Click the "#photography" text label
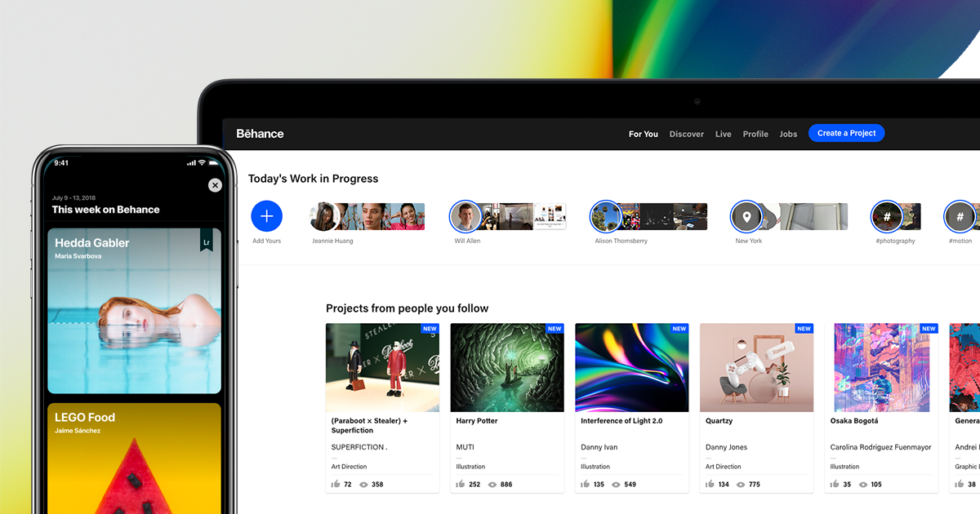980x514 pixels. (895, 241)
